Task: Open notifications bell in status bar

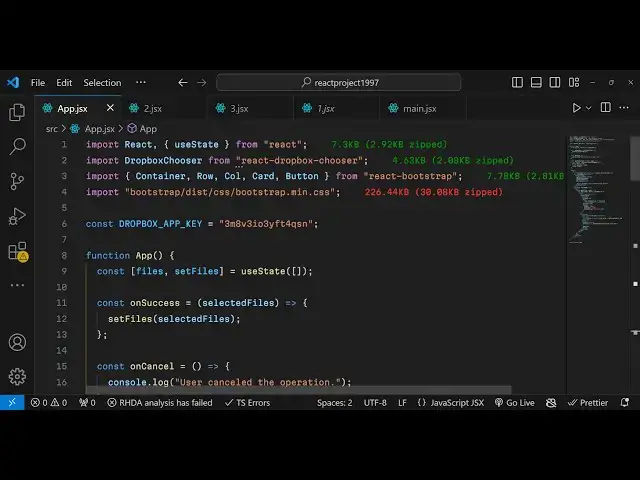Action: (624, 402)
